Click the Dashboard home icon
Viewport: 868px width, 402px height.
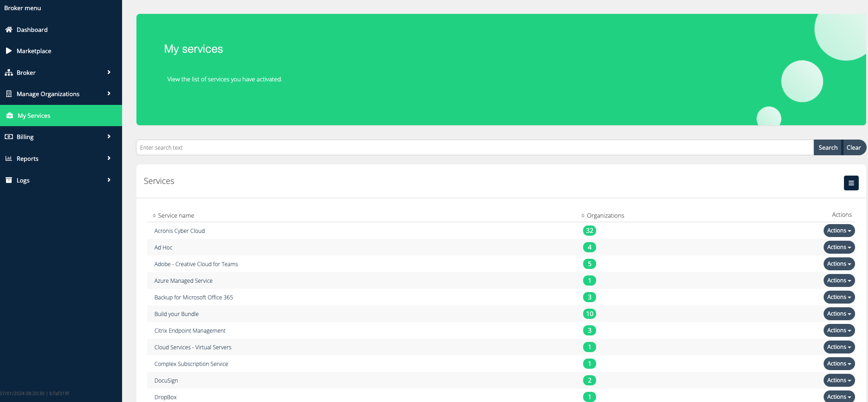click(9, 30)
